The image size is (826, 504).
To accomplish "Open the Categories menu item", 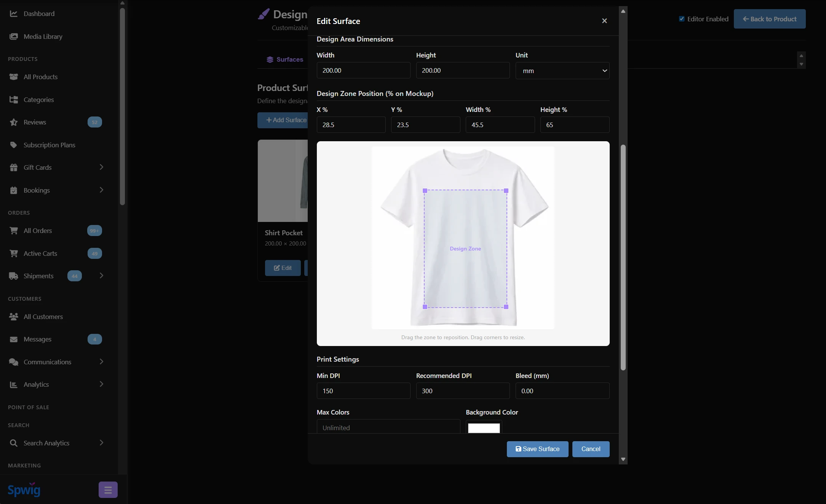I will (x=39, y=100).
